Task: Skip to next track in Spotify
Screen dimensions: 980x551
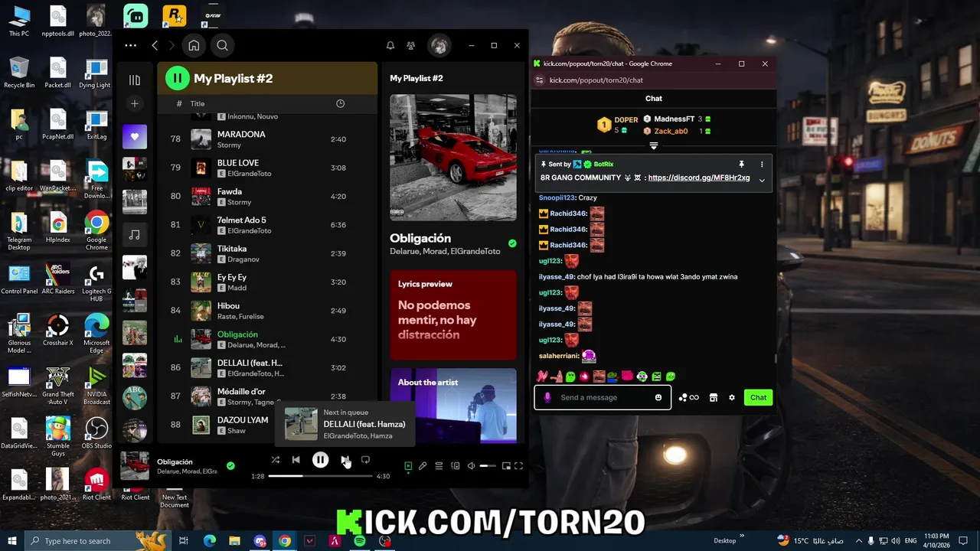Action: [345, 460]
